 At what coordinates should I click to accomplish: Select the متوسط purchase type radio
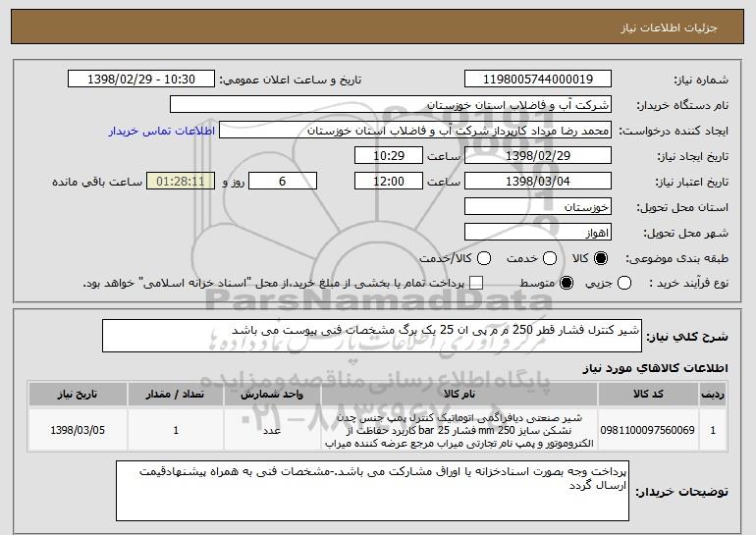pos(567,284)
